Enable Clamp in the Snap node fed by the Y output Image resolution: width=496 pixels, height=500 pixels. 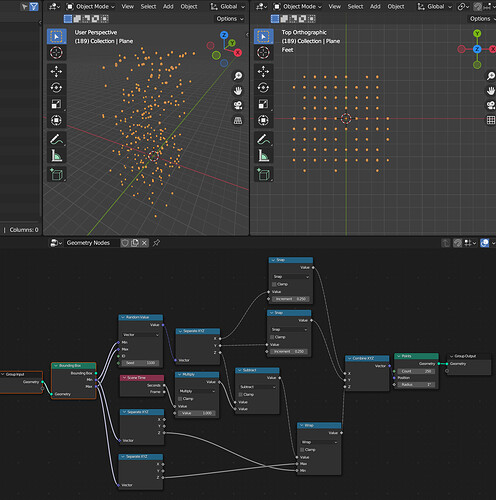pyautogui.click(x=272, y=337)
